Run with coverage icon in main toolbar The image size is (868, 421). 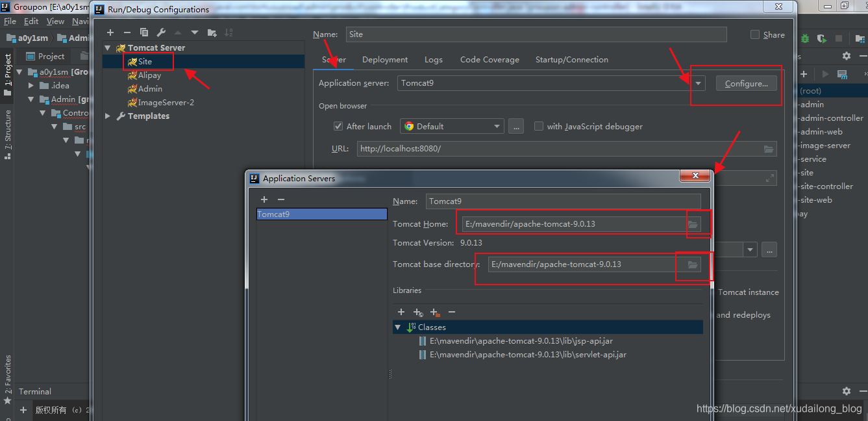(822, 39)
